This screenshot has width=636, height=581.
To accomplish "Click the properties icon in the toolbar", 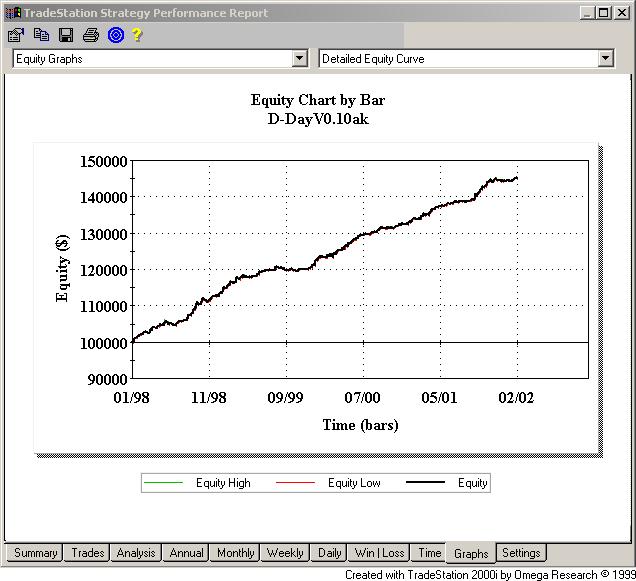I will pos(15,35).
